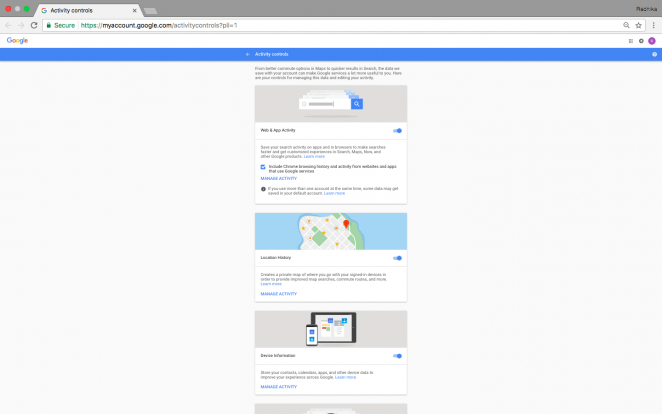
Task: Click the Radhika profile name in title bar
Action: coord(646,9)
